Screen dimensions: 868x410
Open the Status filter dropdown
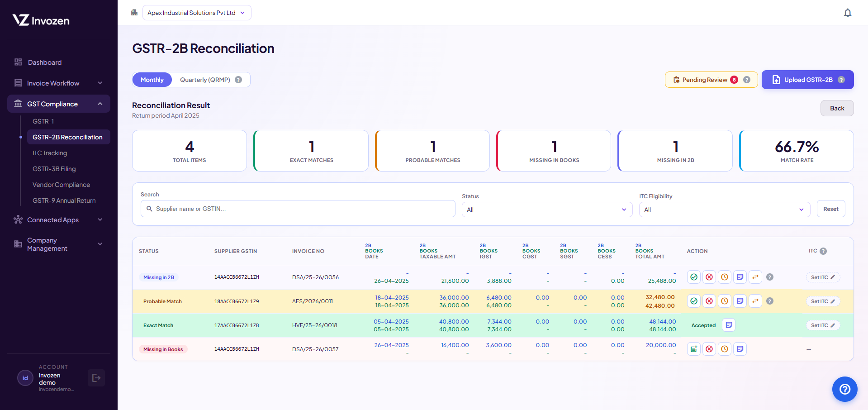click(547, 210)
